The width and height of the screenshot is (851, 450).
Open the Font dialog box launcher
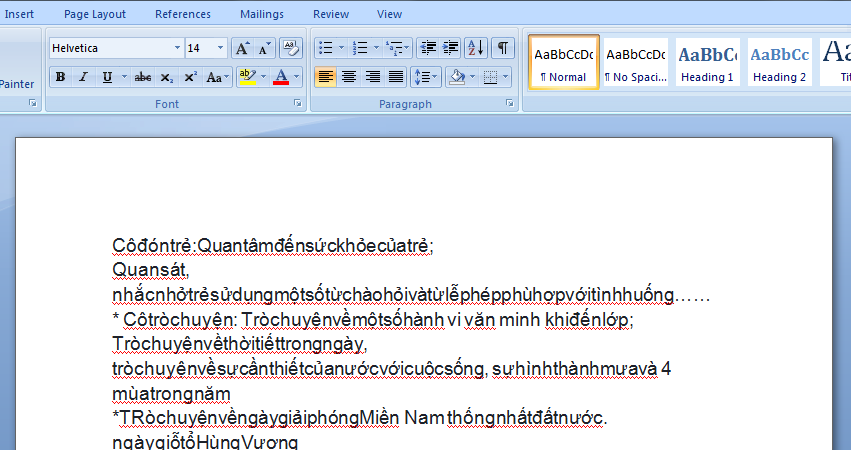pos(297,104)
